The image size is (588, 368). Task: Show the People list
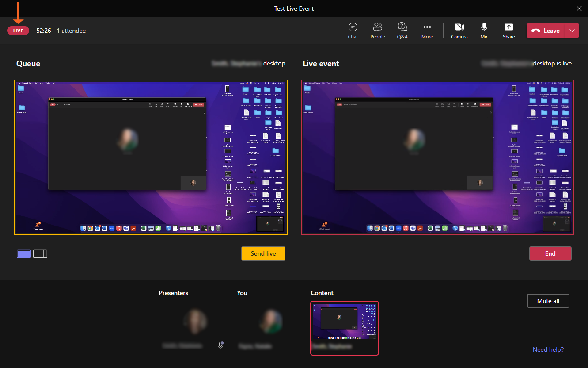coord(377,31)
